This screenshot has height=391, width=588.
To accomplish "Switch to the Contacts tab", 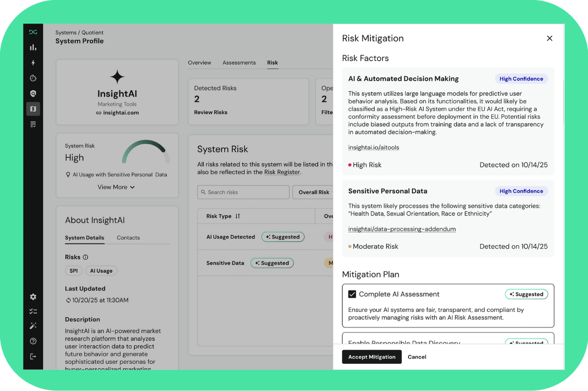I will click(128, 238).
